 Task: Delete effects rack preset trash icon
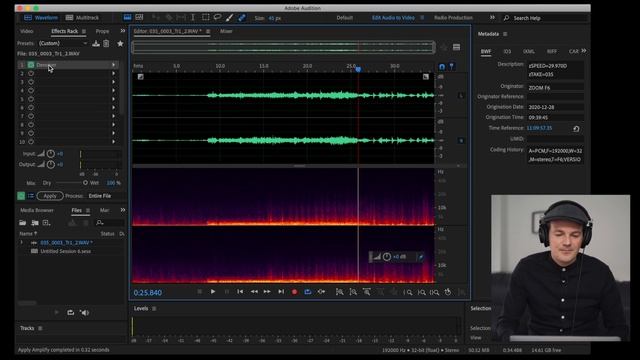106,43
